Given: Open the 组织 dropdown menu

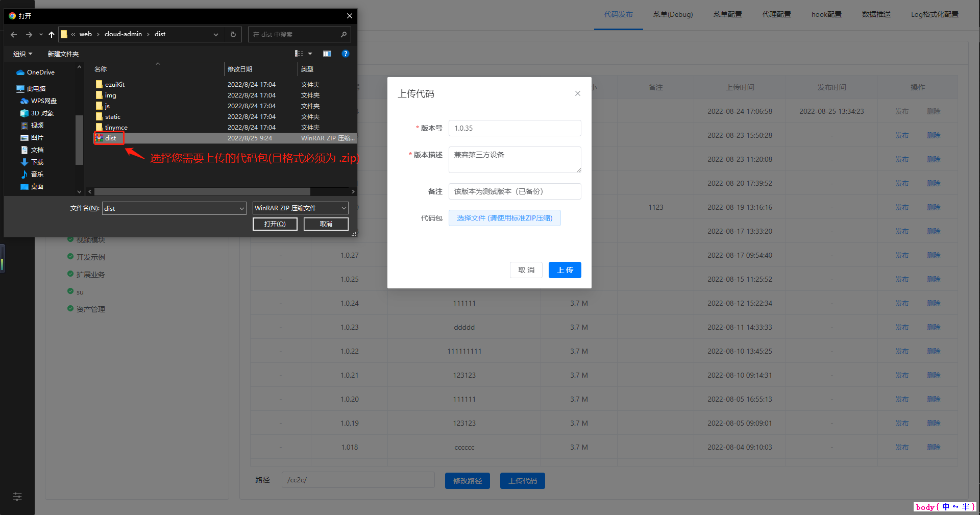Looking at the screenshot, I should [x=23, y=54].
